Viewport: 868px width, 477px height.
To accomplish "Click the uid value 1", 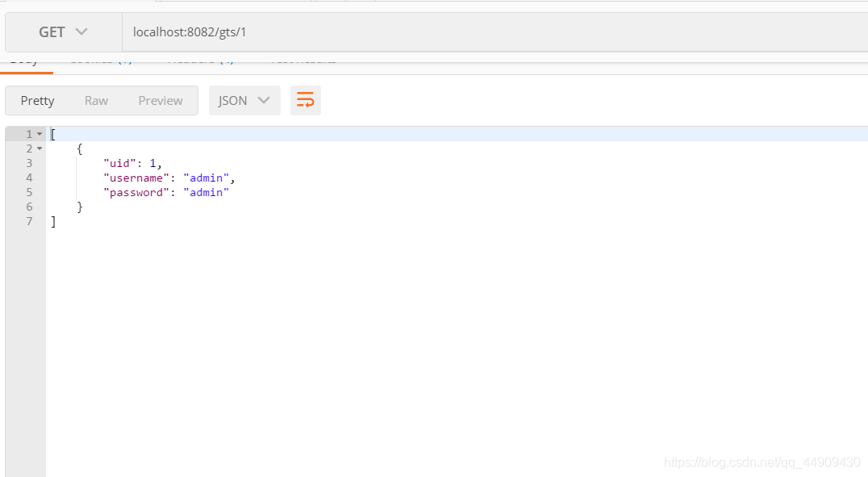I will click(x=152, y=163).
